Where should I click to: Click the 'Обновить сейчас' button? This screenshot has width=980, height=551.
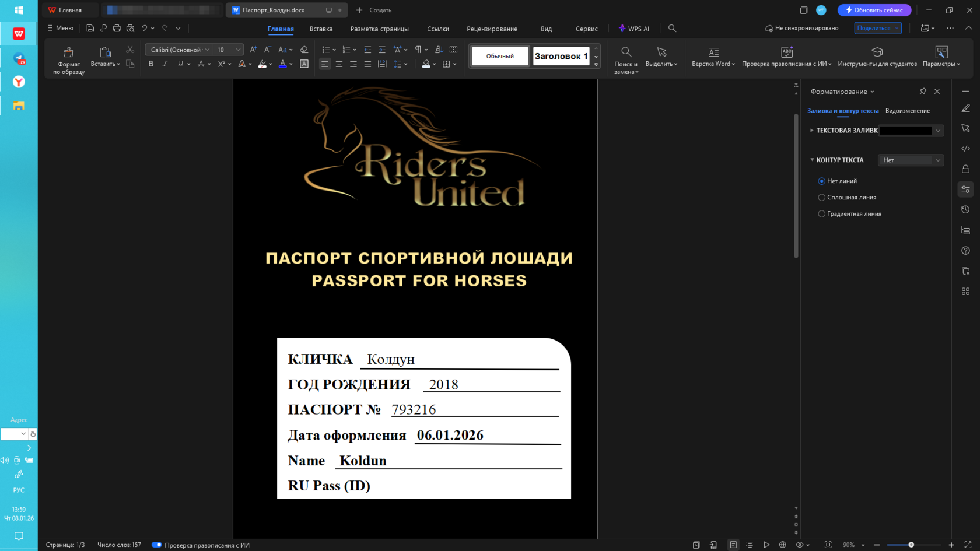[x=874, y=10]
